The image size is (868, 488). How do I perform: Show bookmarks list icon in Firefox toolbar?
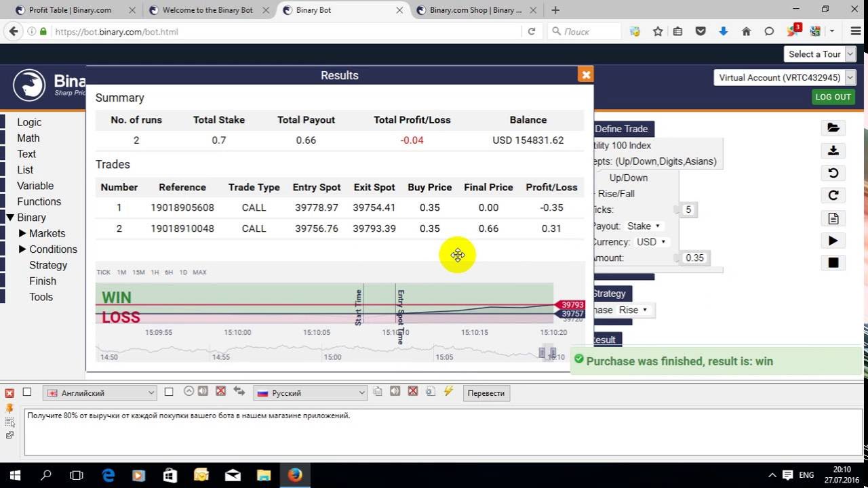point(677,31)
